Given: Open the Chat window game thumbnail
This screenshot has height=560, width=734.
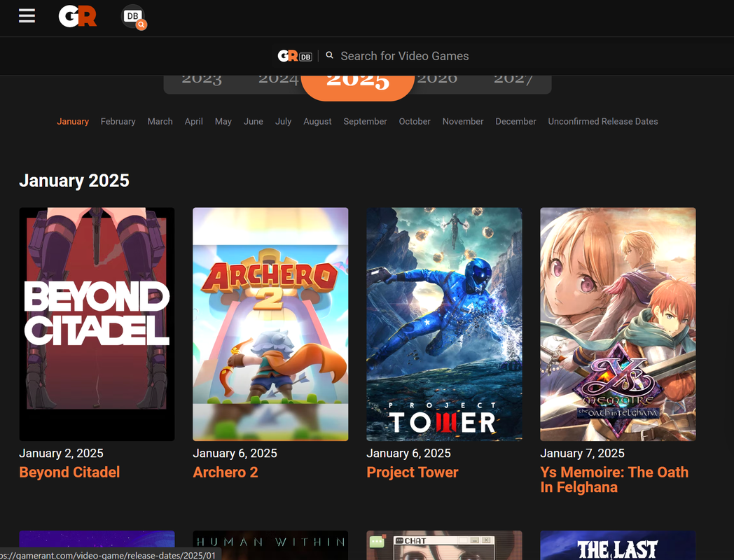Looking at the screenshot, I should tap(444, 545).
